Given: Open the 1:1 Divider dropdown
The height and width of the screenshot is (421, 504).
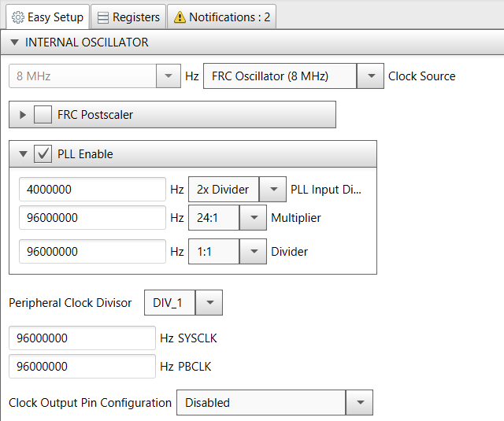Looking at the screenshot, I should (253, 252).
